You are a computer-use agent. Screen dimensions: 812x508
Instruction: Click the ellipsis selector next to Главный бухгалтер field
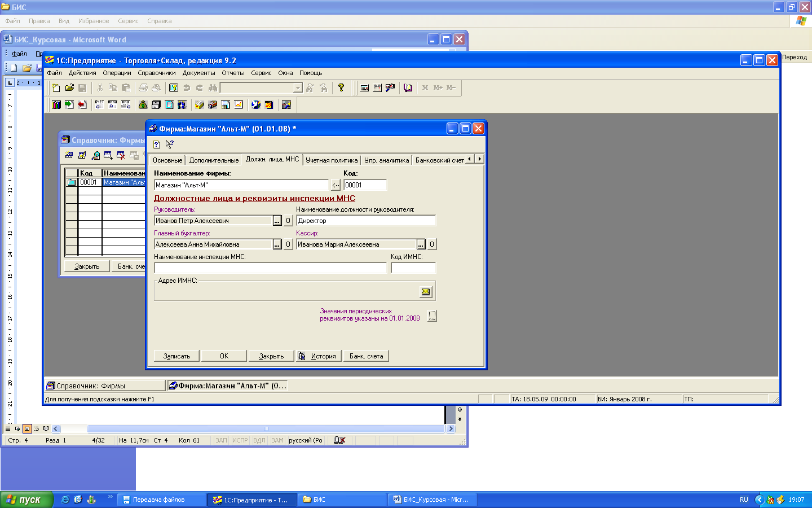coord(277,244)
